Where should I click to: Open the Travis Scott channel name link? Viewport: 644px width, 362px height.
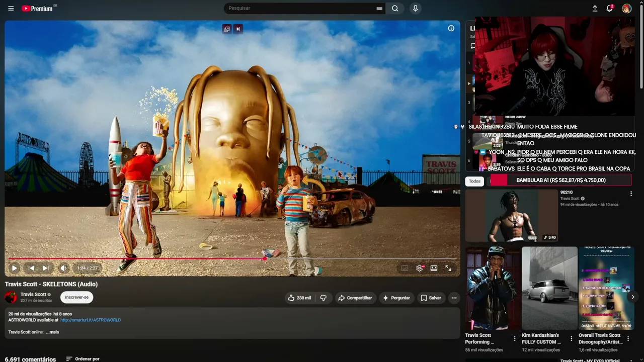33,294
